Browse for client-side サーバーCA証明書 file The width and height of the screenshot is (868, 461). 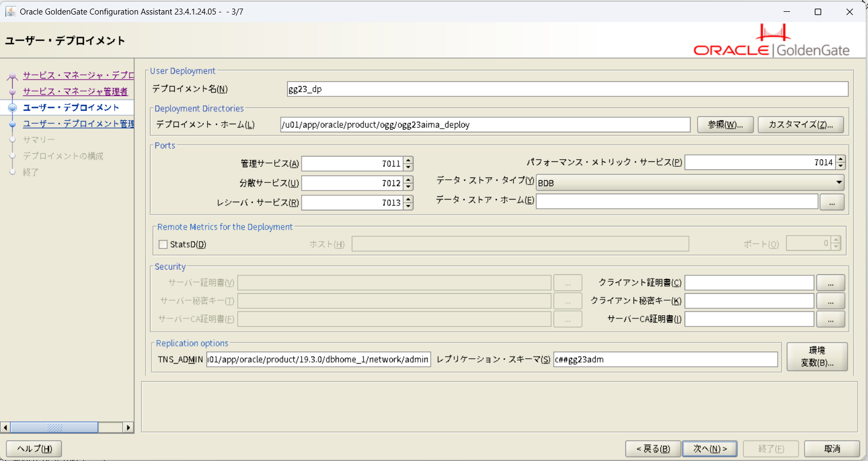[x=830, y=320]
